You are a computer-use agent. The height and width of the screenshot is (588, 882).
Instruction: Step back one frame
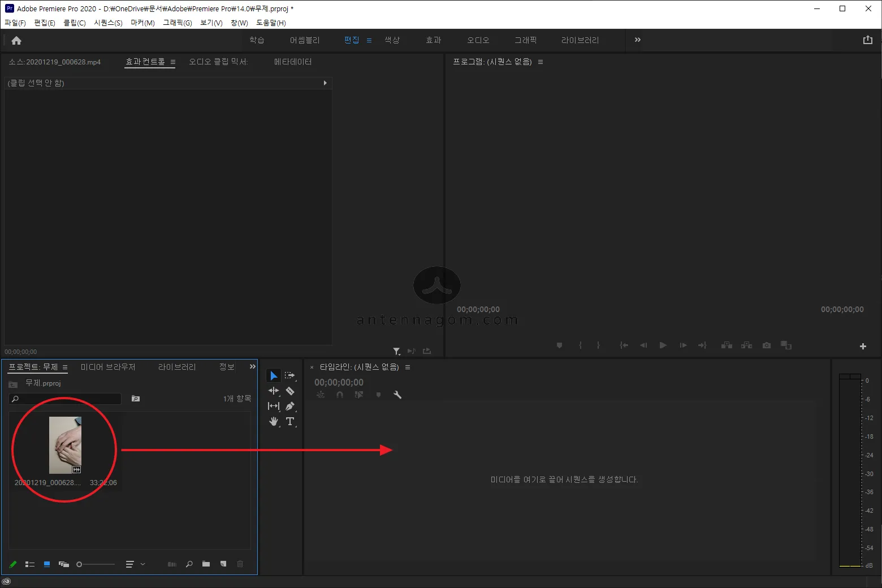pyautogui.click(x=643, y=345)
